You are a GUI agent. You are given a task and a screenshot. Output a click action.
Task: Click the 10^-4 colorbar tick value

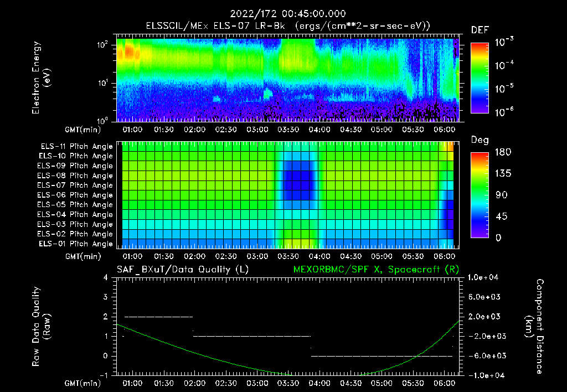(504, 65)
